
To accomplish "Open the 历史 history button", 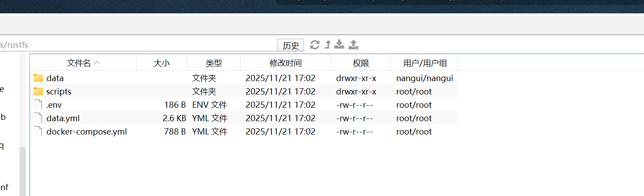I will coord(291,45).
